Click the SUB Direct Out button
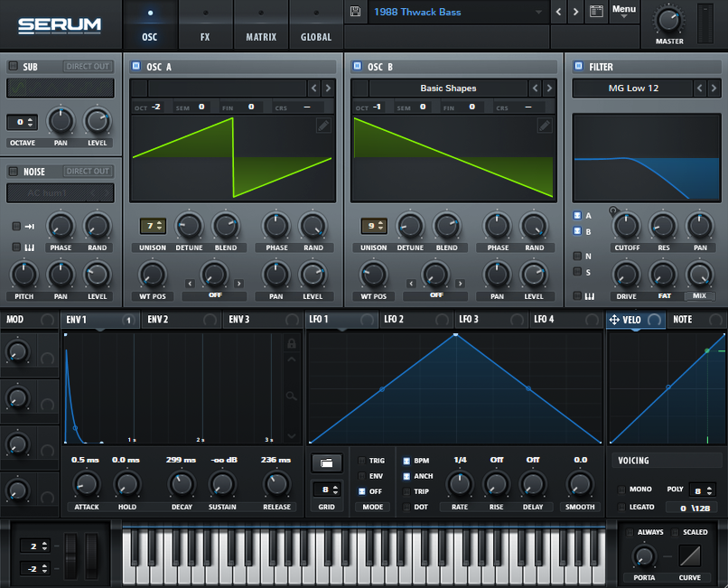 point(89,66)
